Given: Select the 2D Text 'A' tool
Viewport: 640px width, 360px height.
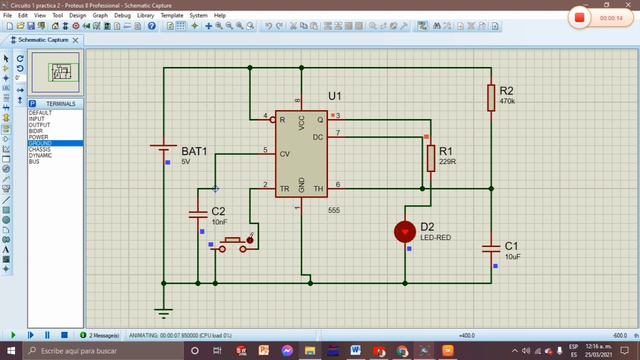Looking at the screenshot, I should (x=6, y=249).
